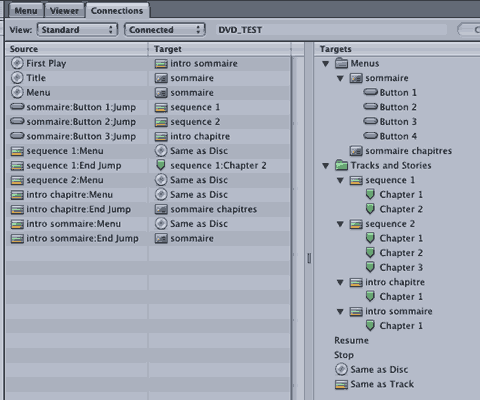Collapse the sequence 2 track disclosure triangle
The height and width of the screenshot is (400, 480).
[x=340, y=224]
